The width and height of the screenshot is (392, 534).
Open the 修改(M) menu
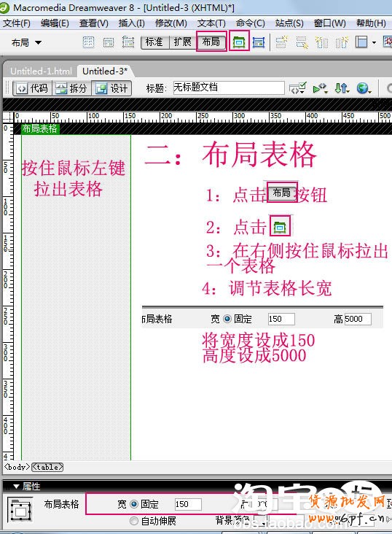click(171, 23)
